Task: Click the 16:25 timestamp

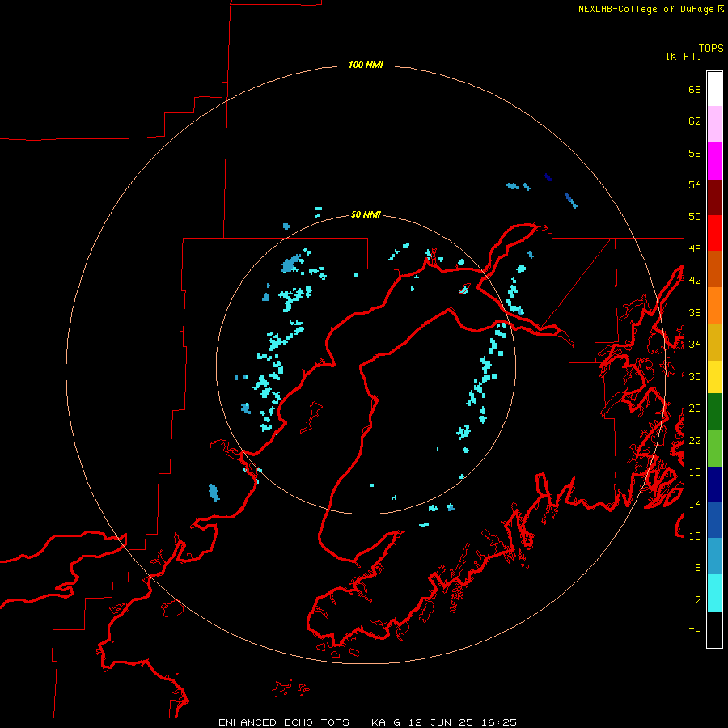Action: tap(497, 722)
